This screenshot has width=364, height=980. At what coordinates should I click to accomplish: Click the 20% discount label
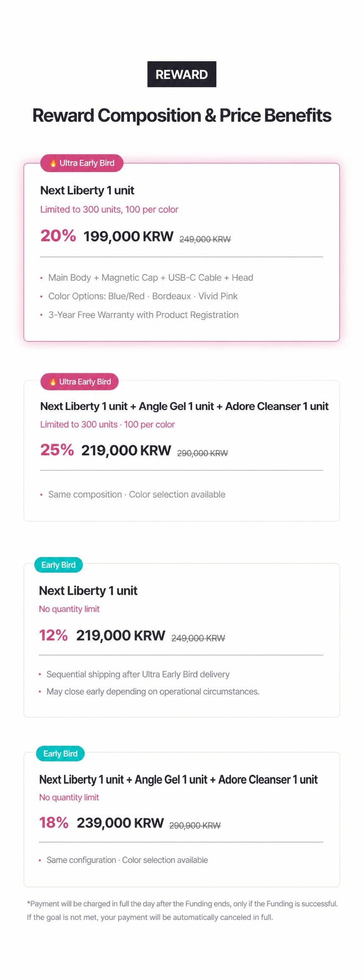(58, 236)
